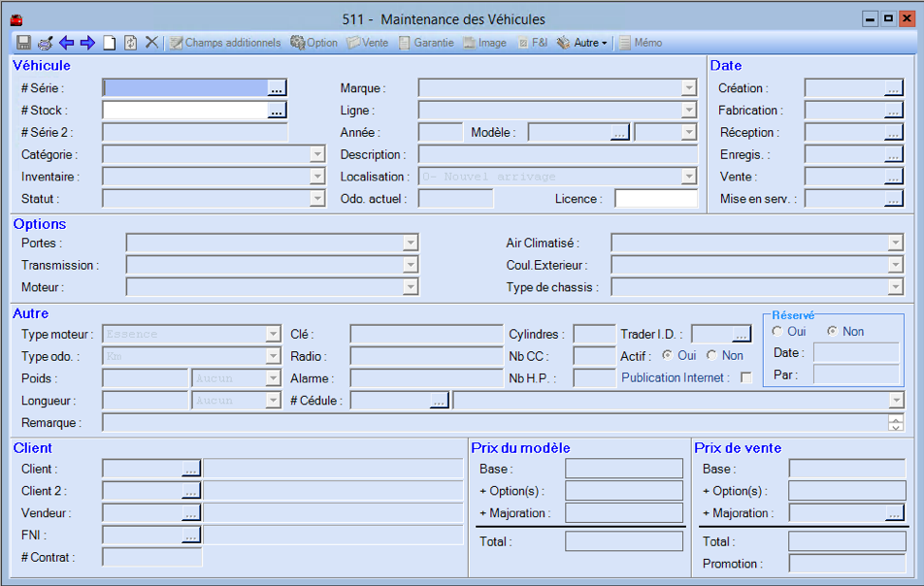
Task: Open lookup button for # Stock field
Action: coord(277,111)
